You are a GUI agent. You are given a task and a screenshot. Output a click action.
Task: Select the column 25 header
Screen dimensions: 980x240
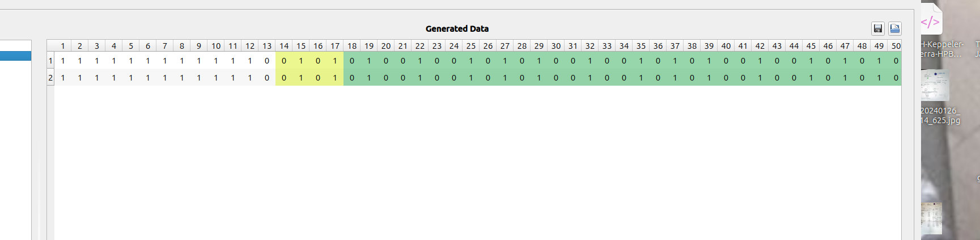471,46
